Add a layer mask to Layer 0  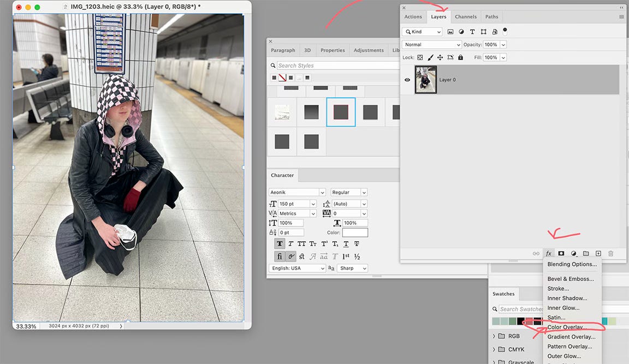(561, 254)
